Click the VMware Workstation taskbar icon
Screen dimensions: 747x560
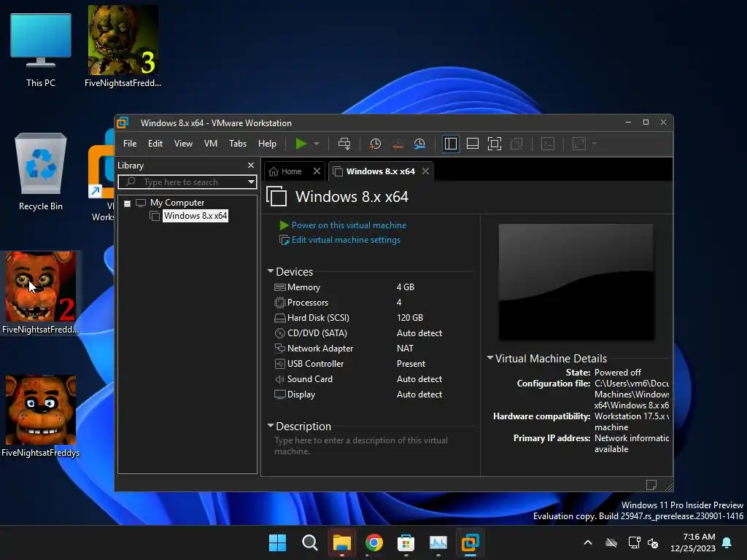point(471,542)
